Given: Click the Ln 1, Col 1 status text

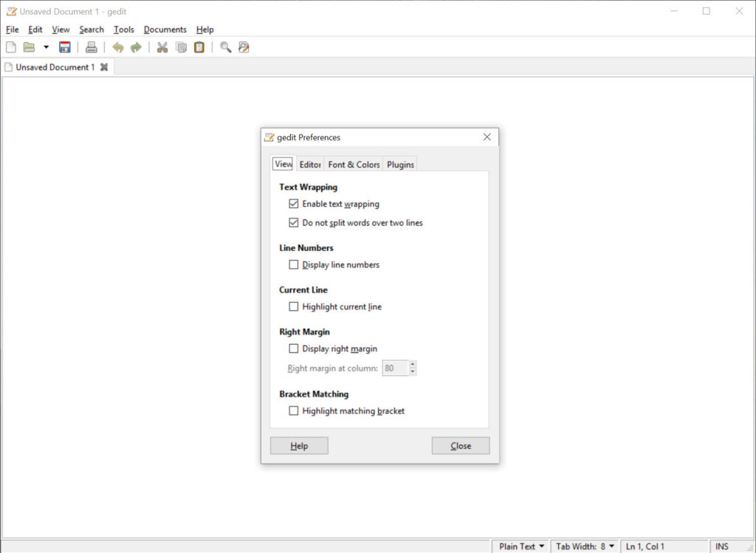Looking at the screenshot, I should [645, 546].
